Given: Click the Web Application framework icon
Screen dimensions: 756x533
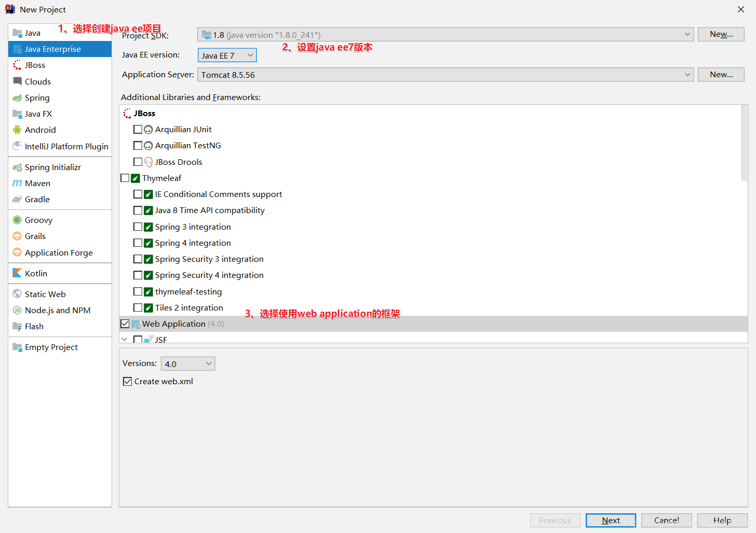Looking at the screenshot, I should [x=136, y=324].
